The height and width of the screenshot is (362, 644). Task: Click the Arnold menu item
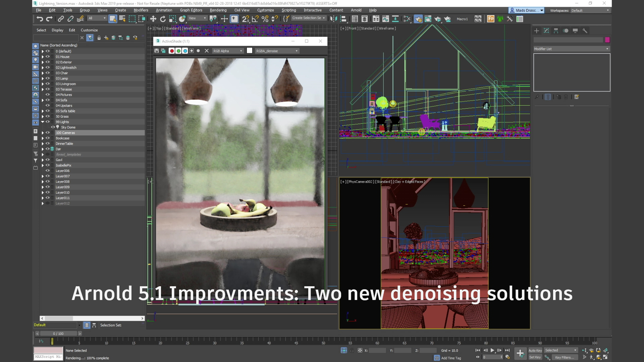tap(356, 10)
